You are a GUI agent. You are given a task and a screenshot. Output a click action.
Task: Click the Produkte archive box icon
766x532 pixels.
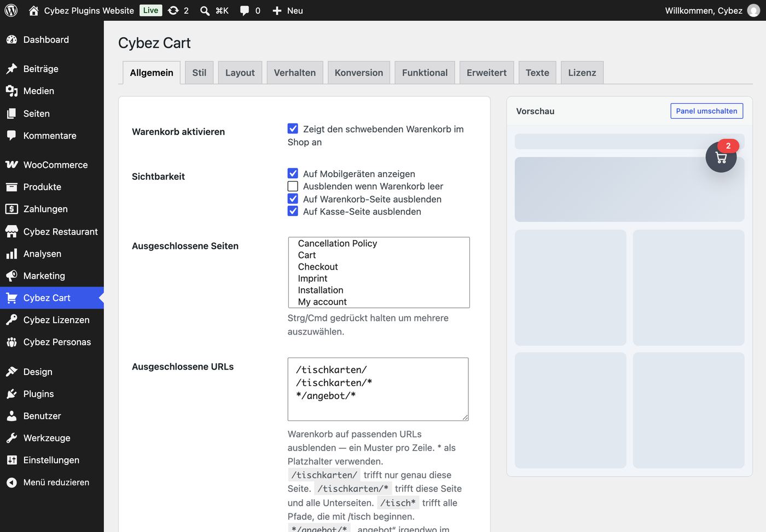click(x=11, y=187)
